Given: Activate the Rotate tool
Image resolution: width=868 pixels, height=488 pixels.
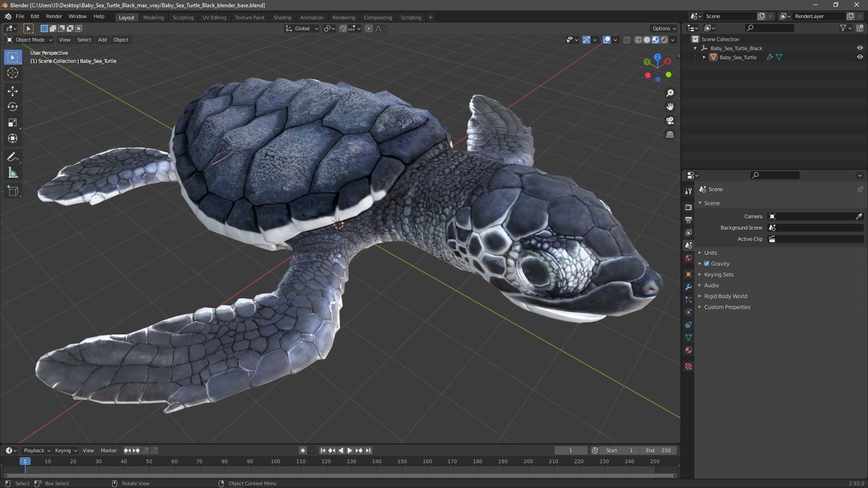Looking at the screenshot, I should point(13,107).
